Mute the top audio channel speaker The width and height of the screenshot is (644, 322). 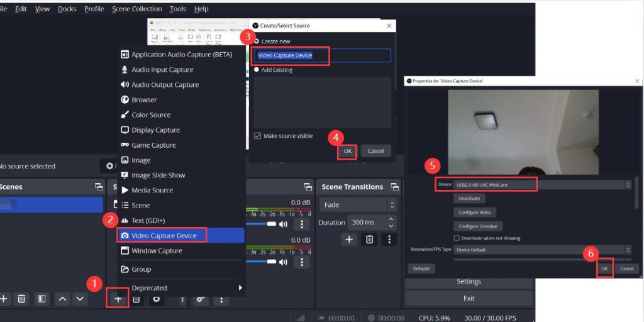pyautogui.click(x=283, y=225)
